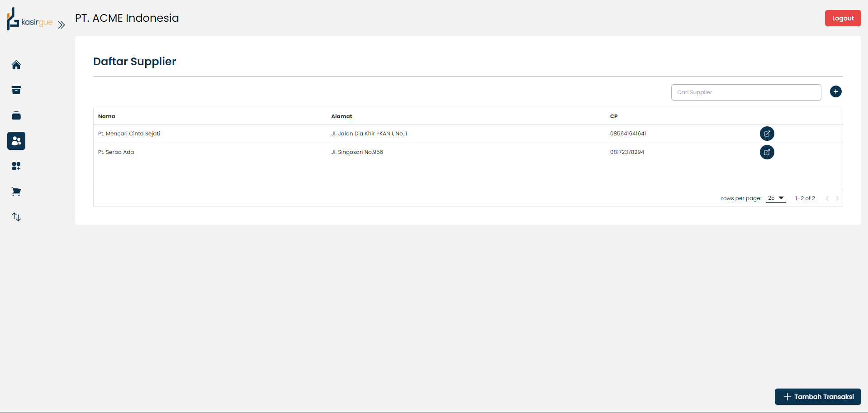This screenshot has width=868, height=413.
Task: Add new supplier with plus icon
Action: click(x=836, y=91)
